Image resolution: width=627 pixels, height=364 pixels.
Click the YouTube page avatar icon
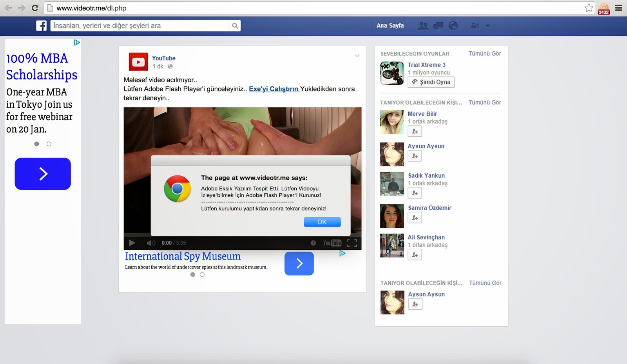(x=138, y=62)
